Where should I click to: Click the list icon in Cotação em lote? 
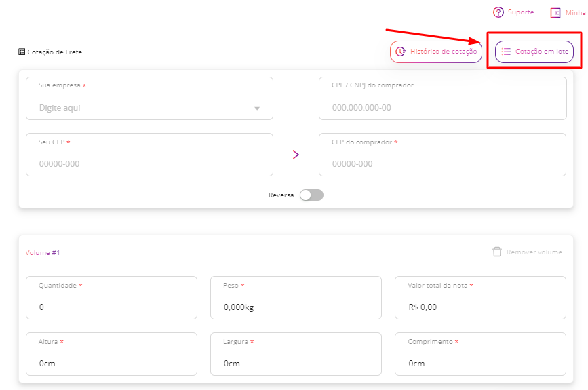click(x=506, y=52)
